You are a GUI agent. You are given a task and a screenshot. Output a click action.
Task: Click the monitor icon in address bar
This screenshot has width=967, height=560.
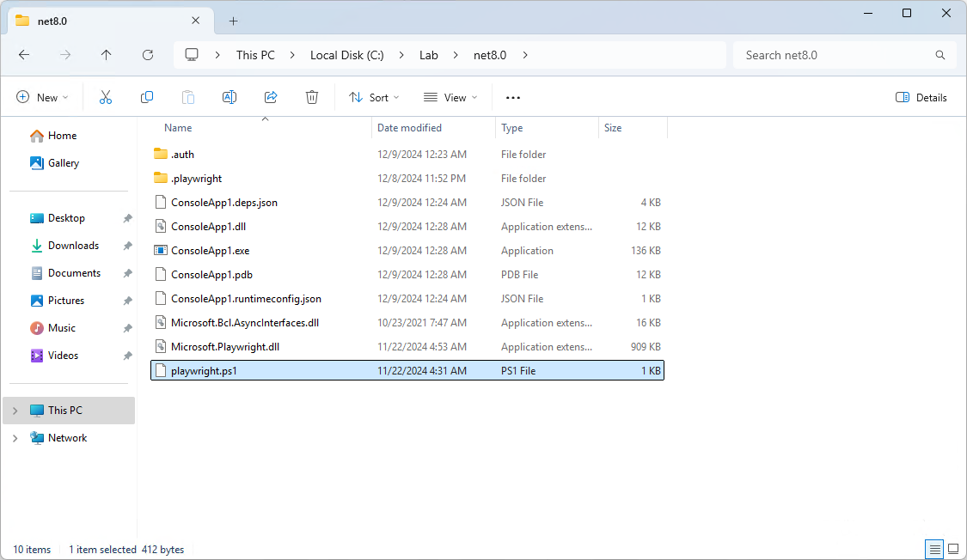point(192,55)
